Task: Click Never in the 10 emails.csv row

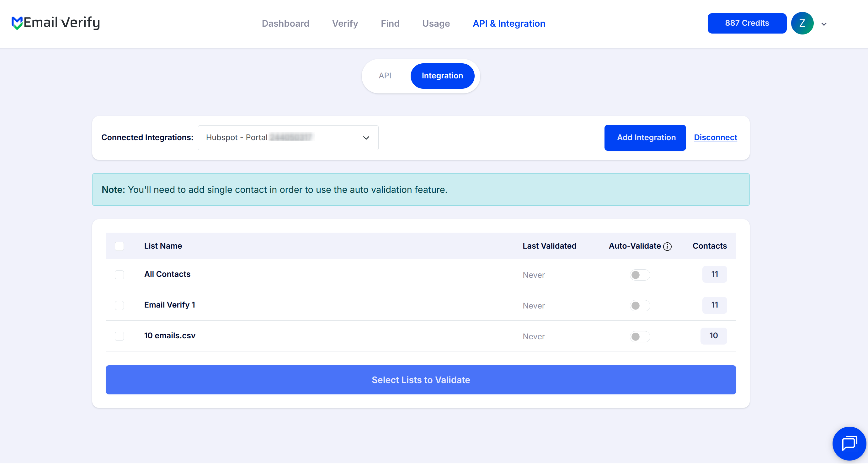Action: click(533, 336)
